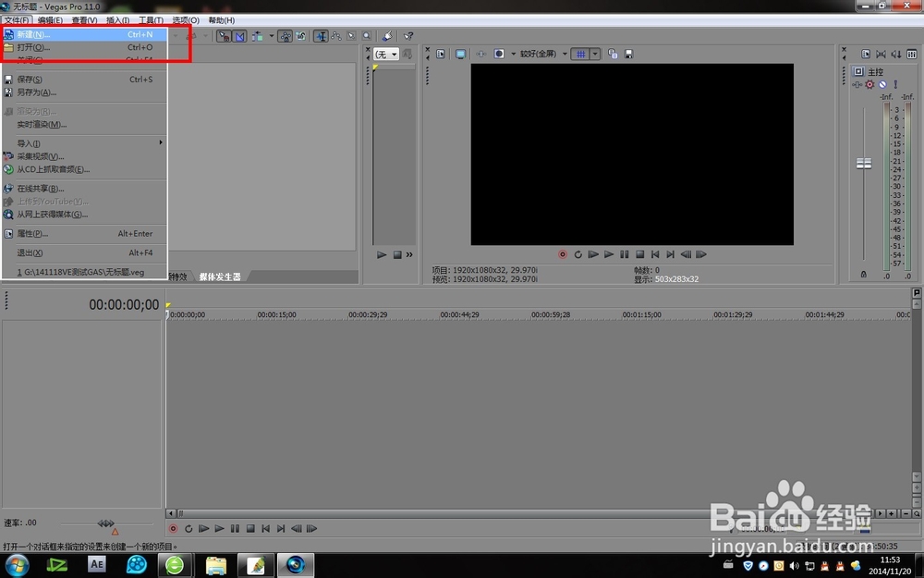Select 从CD上抓取音频(E) entry
Image resolution: width=924 pixels, height=578 pixels.
pyautogui.click(x=84, y=169)
